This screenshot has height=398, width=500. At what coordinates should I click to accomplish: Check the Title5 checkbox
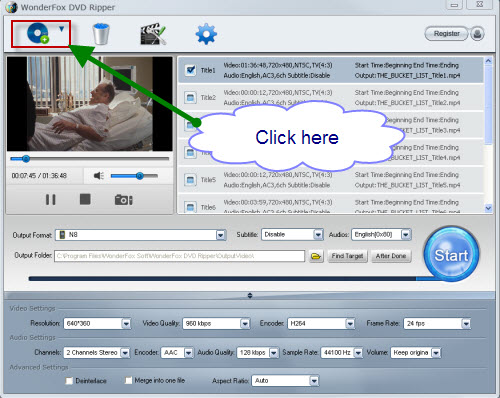(x=190, y=180)
